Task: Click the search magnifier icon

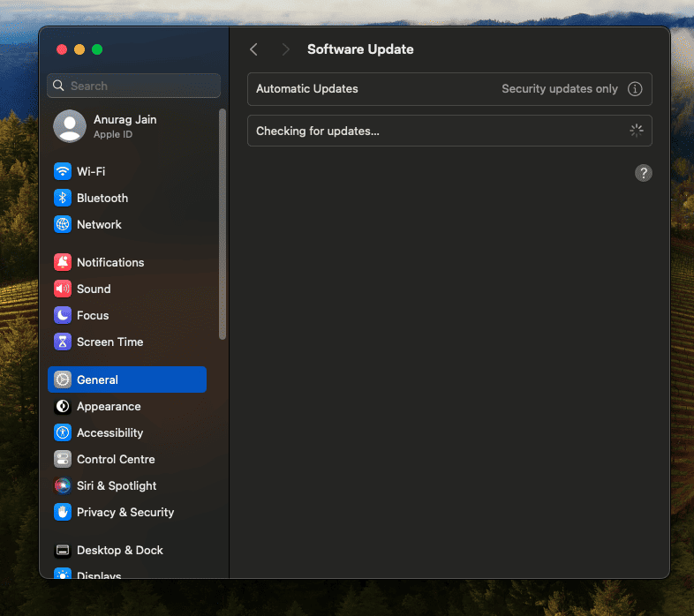Action: 58,86
